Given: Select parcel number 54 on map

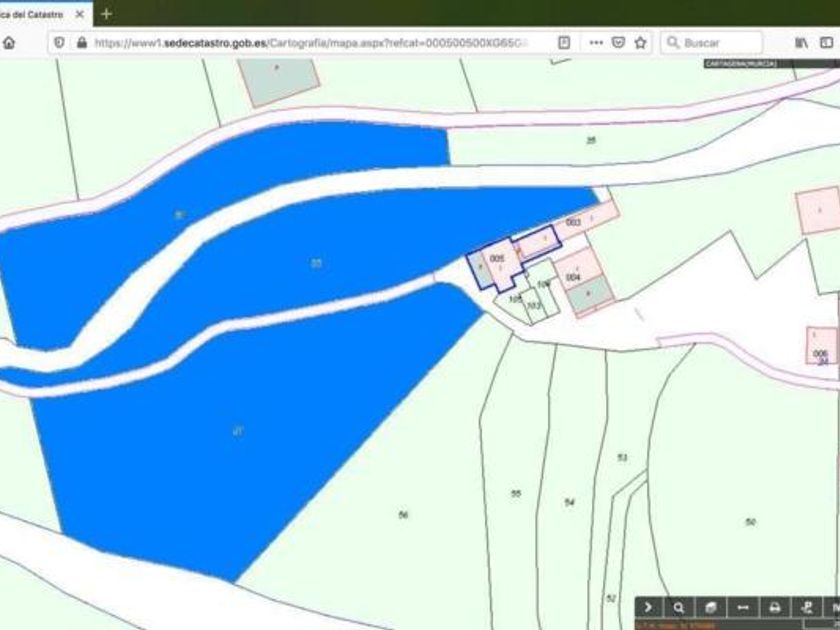Looking at the screenshot, I should [x=569, y=502].
